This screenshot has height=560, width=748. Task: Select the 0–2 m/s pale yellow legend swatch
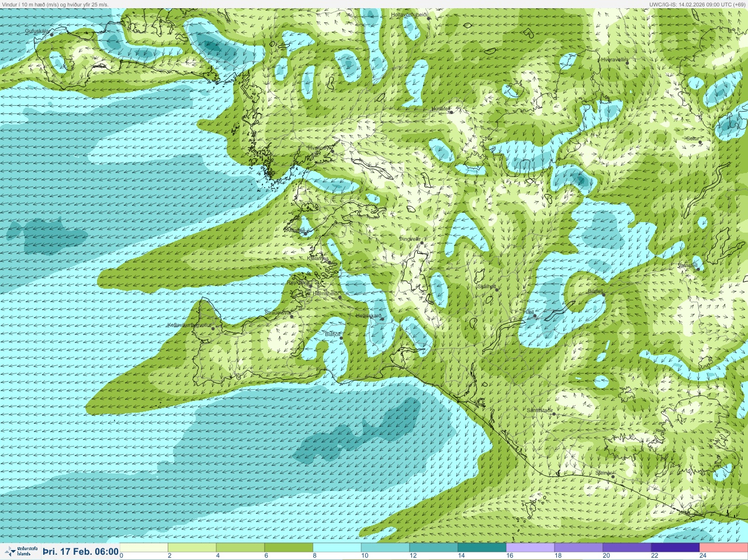144,548
